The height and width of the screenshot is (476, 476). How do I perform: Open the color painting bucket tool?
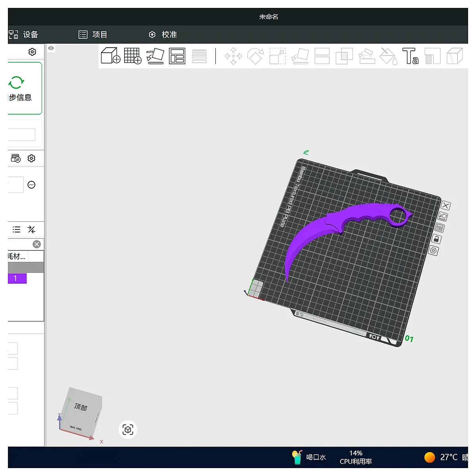pos(389,56)
